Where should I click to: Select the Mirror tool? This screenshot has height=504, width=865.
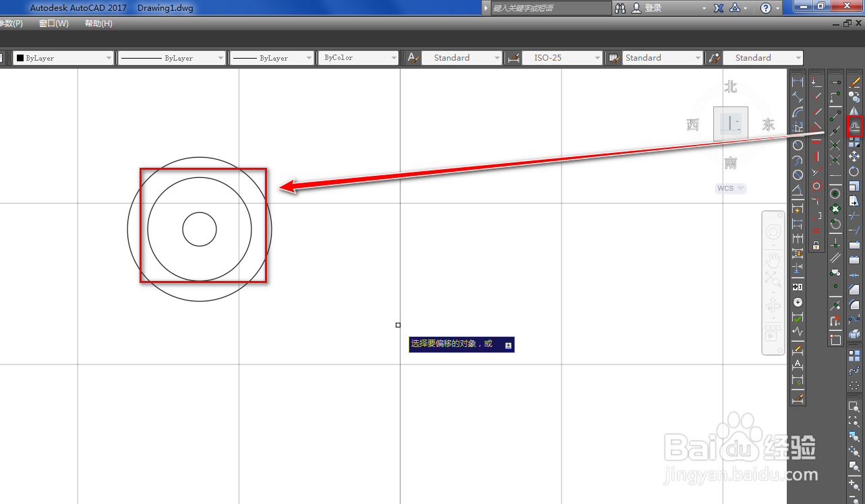click(854, 111)
